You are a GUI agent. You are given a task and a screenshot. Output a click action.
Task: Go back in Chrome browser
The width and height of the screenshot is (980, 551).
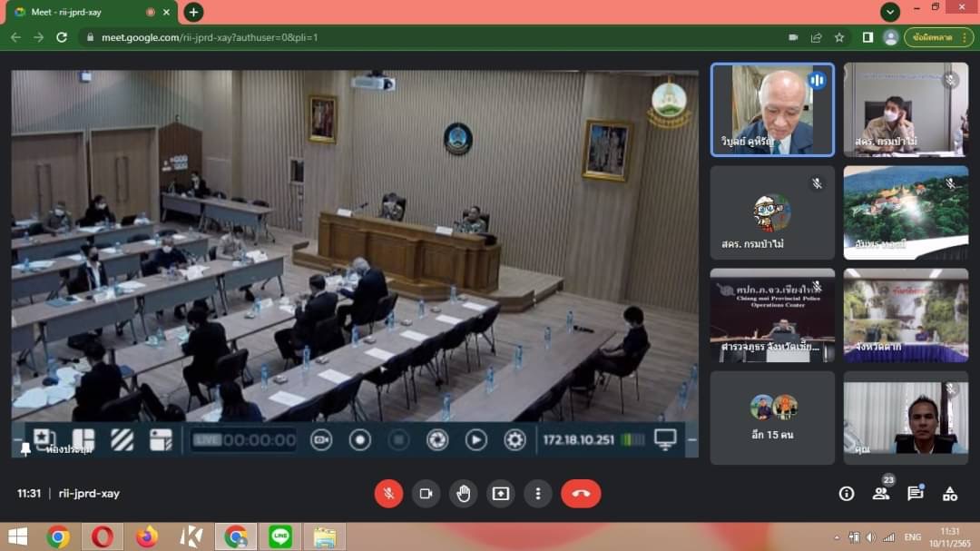tap(15, 37)
